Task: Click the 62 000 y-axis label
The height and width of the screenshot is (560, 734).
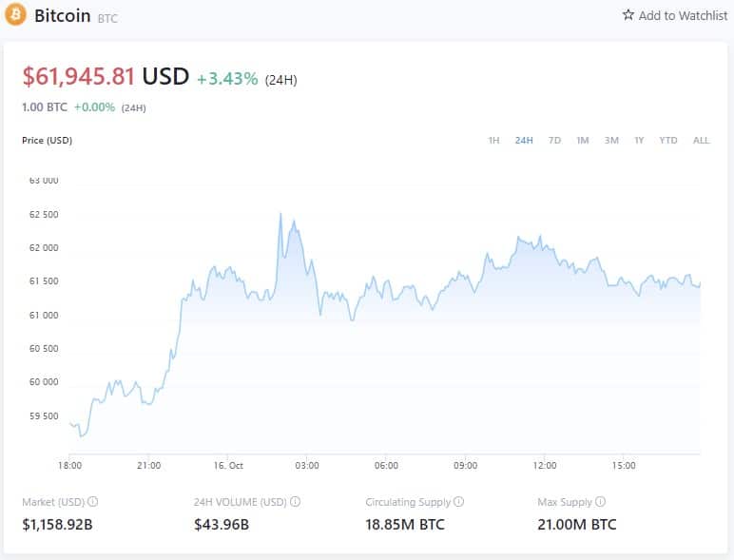Action: [44, 248]
